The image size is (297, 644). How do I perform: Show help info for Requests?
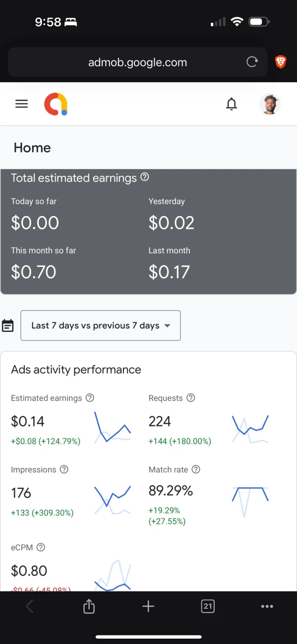(191, 398)
